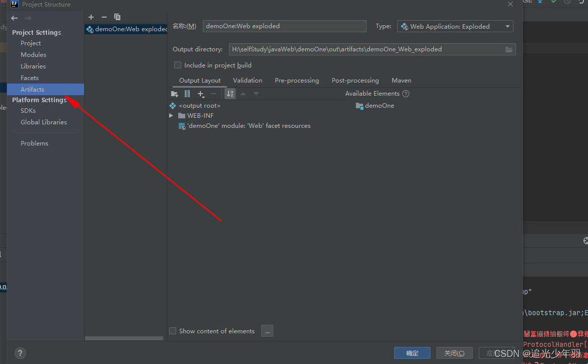588x364 pixels.
Task: Toggle sort elements by name
Action: [230, 94]
